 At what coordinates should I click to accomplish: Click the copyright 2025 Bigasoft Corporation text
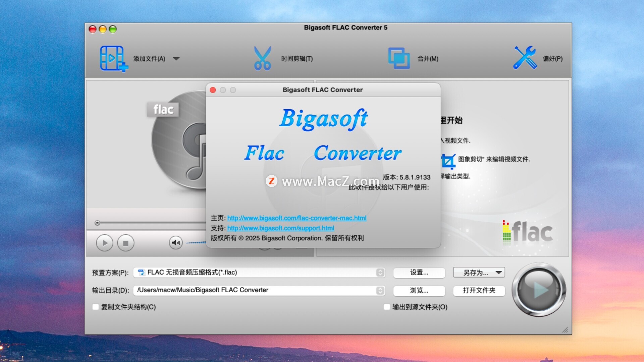[x=287, y=238]
